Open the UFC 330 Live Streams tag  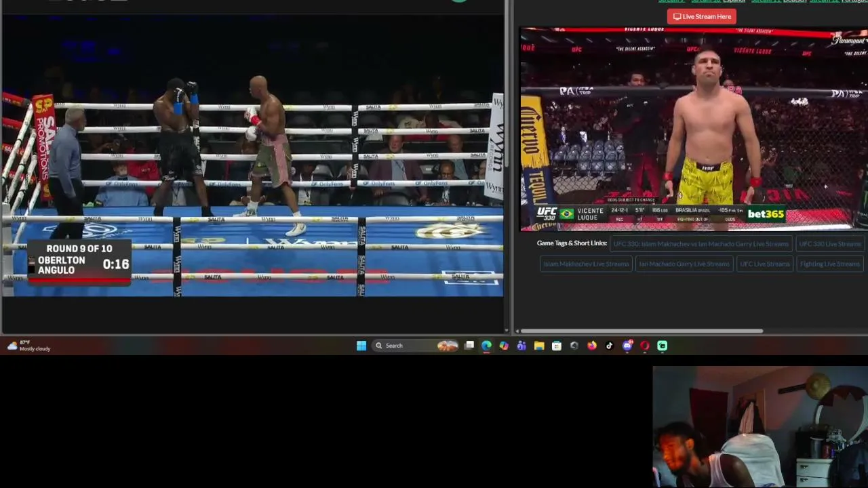click(x=829, y=244)
